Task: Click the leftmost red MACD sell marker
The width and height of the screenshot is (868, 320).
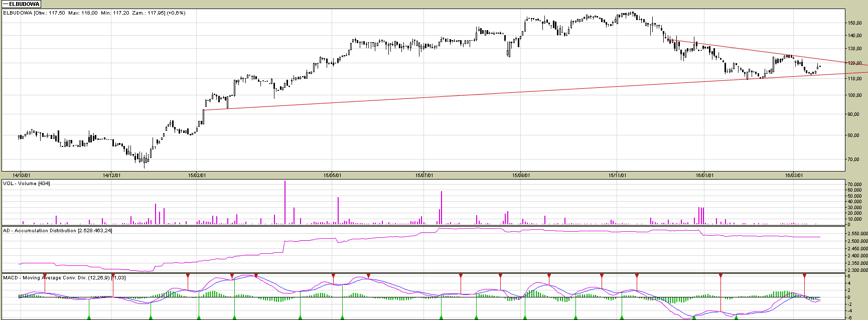Action: point(188,276)
